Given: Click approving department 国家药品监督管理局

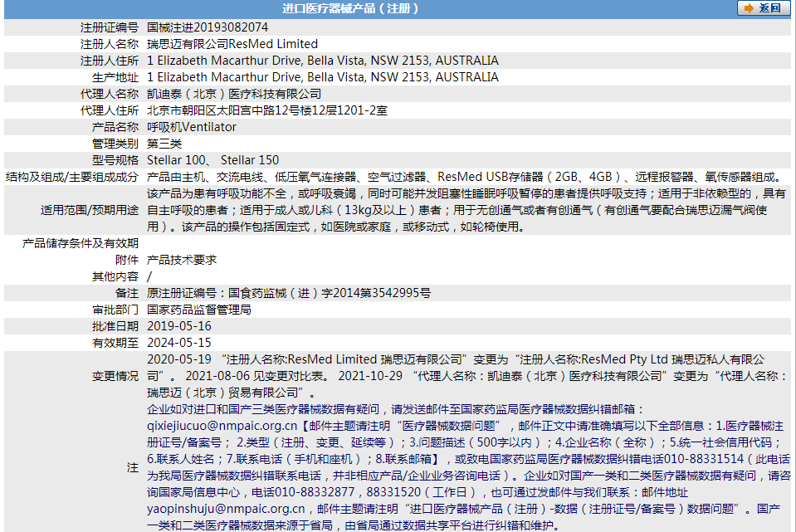Looking at the screenshot, I should click(x=198, y=310).
